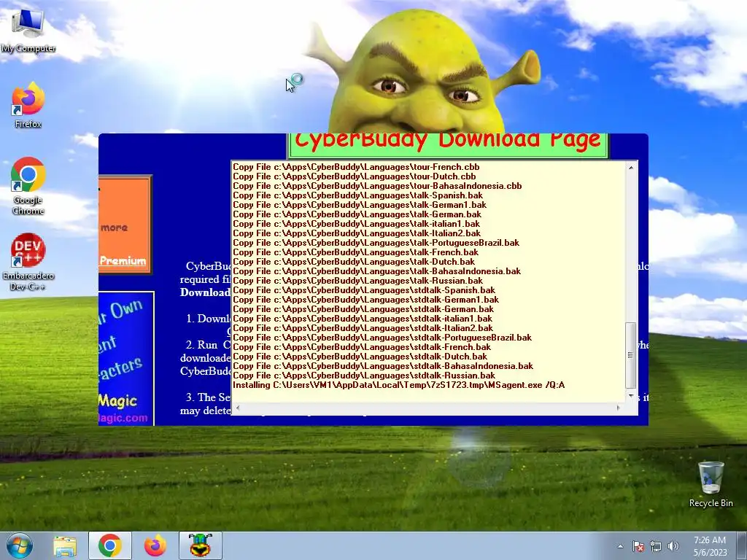Select the log line 'stdtalk-Spanish.bak'
Image resolution: width=747 pixels, height=560 pixels.
click(x=364, y=290)
